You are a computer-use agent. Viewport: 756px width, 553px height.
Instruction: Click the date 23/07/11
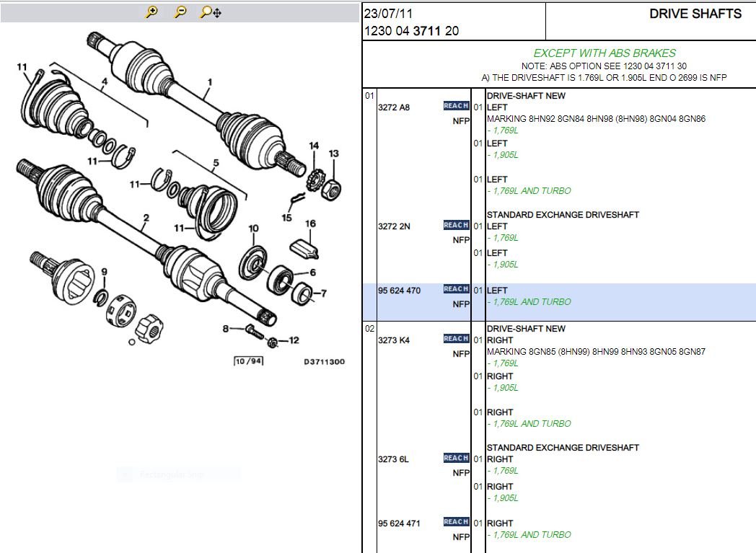click(x=389, y=14)
